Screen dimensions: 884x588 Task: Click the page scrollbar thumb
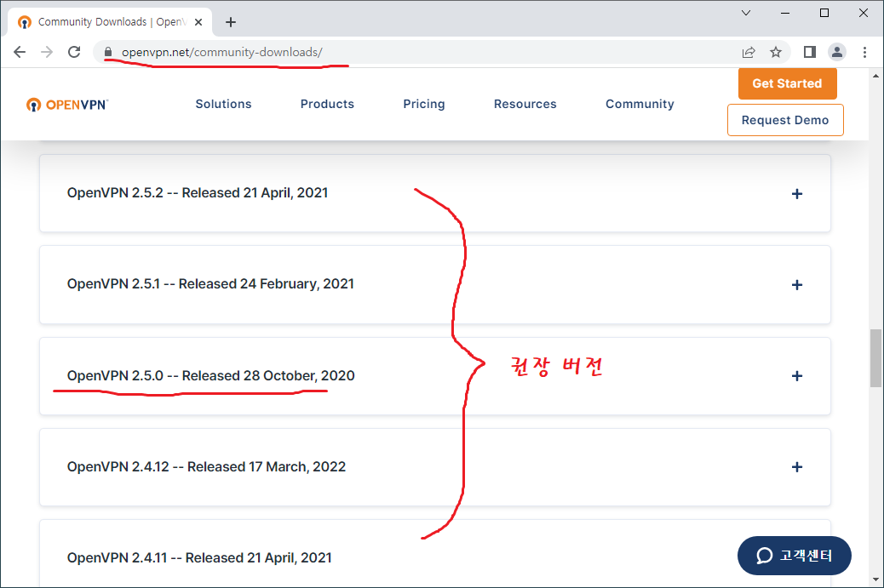[x=875, y=358]
